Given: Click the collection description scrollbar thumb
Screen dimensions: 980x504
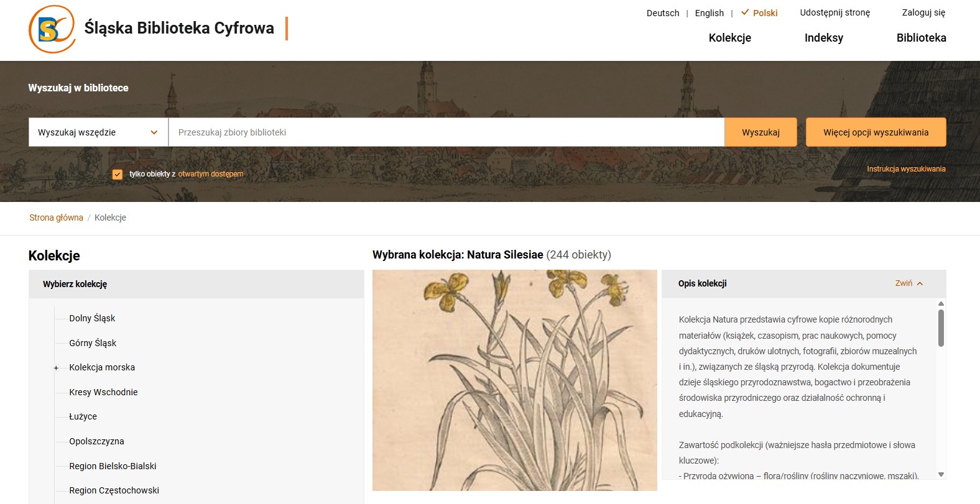Looking at the screenshot, I should (941, 328).
